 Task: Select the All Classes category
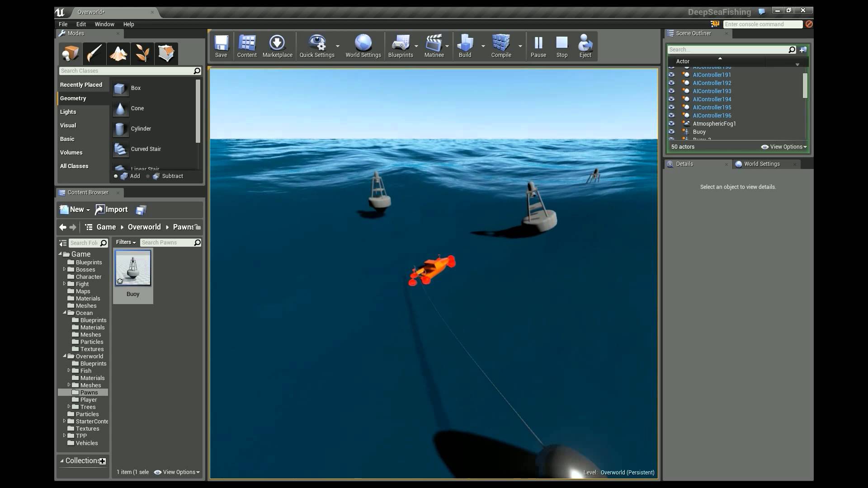coord(74,166)
